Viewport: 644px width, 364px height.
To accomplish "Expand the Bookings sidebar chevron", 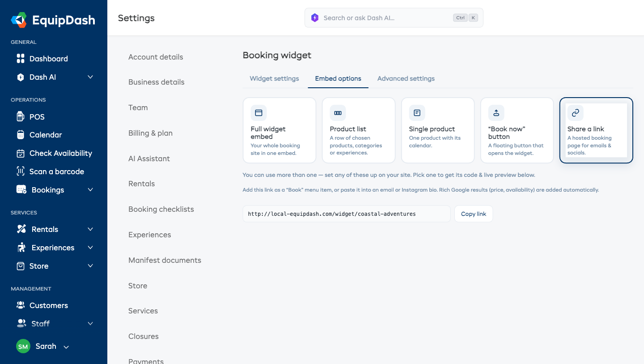I will click(x=90, y=190).
